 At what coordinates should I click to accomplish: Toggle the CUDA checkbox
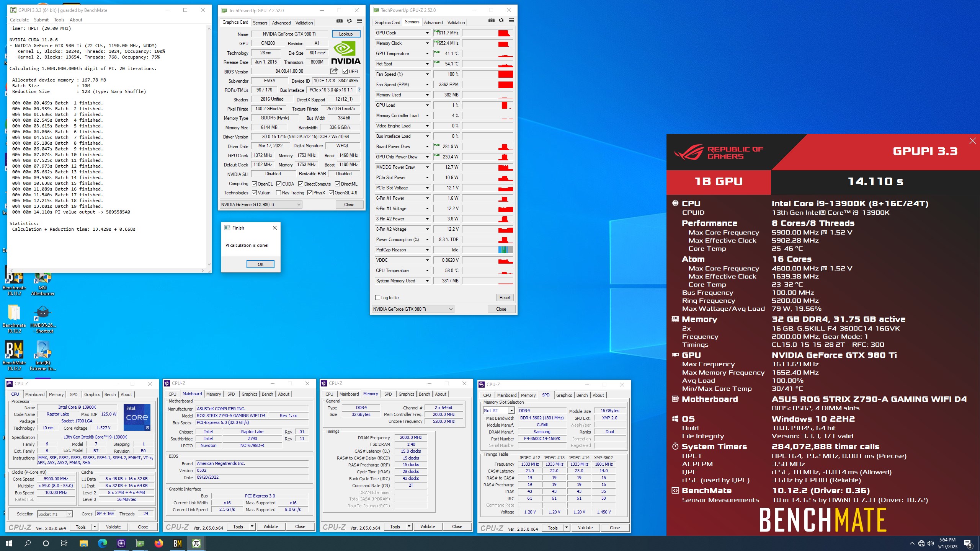coord(279,184)
